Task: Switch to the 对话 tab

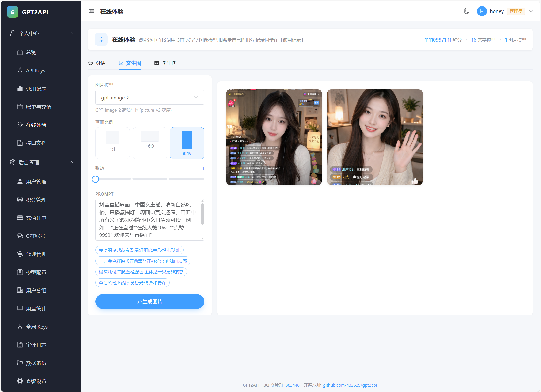Action: click(x=97, y=63)
